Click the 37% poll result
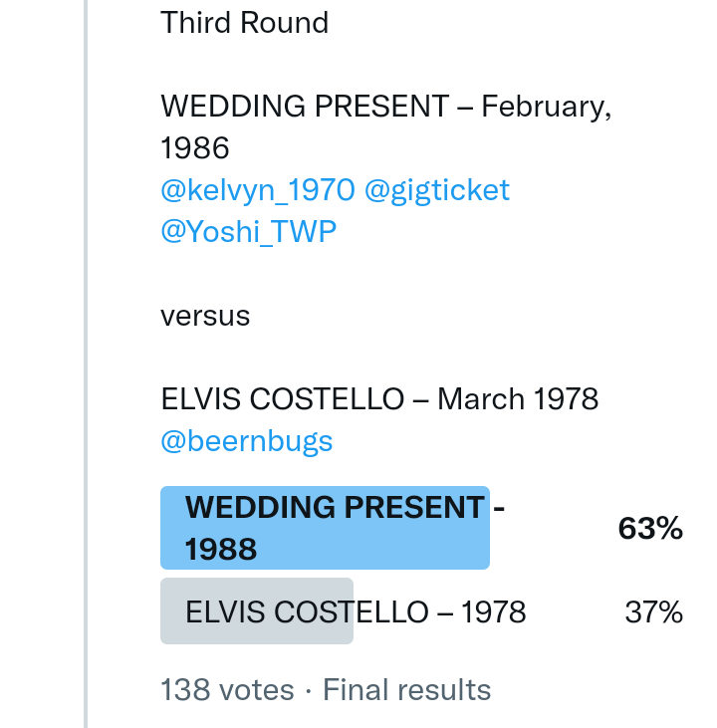Screen dimensions: 717x728 coord(653,612)
